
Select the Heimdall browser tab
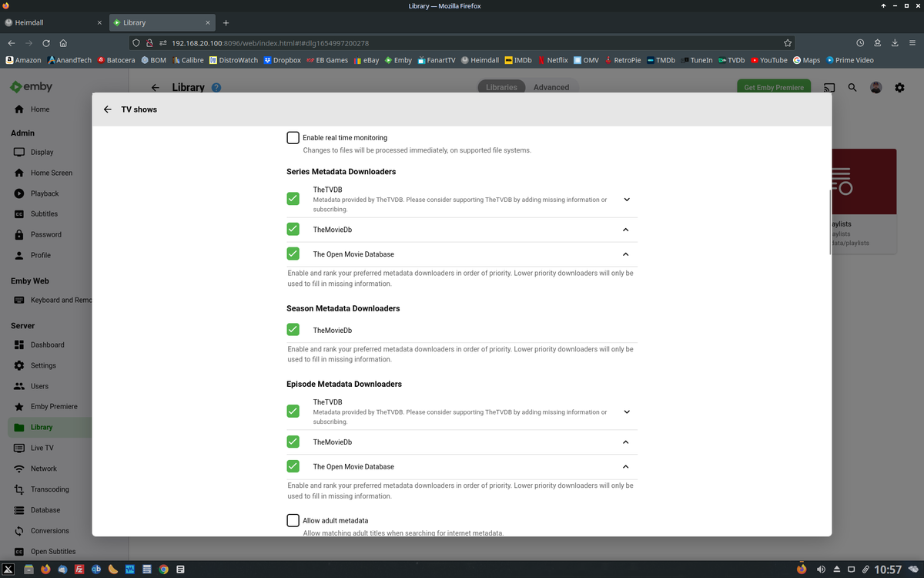50,22
